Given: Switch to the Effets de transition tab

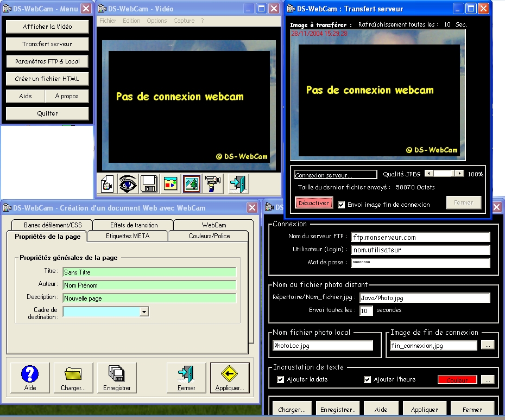Looking at the screenshot, I should pos(134,225).
